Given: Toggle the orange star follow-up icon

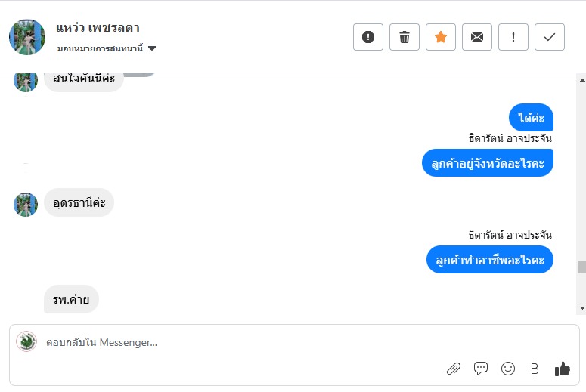Looking at the screenshot, I should [441, 37].
